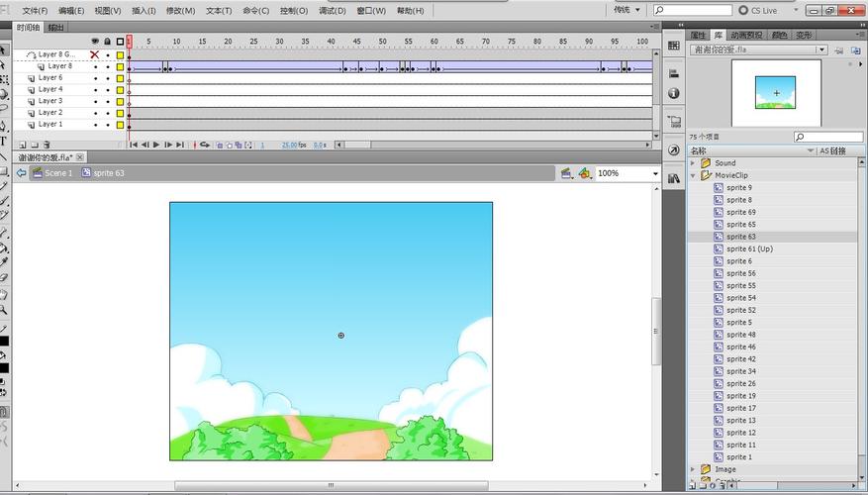Open the 窗口(W) menu

(x=371, y=11)
